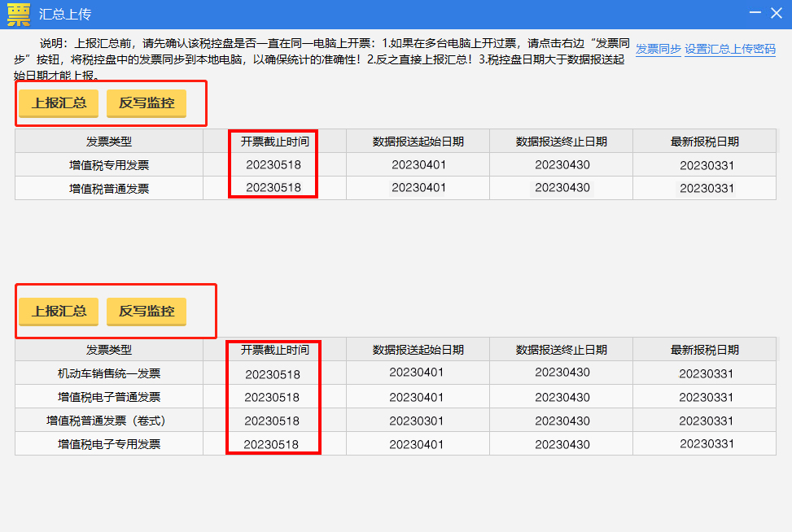Open the 设置汇总上传密码 link

tap(730, 49)
